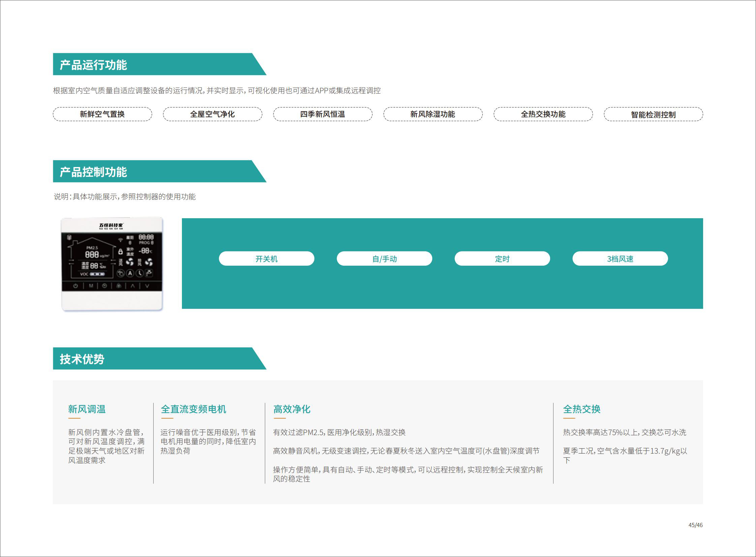The height and width of the screenshot is (557, 756).
Task: Click the circled clock timer icon on display
Action: [140, 273]
